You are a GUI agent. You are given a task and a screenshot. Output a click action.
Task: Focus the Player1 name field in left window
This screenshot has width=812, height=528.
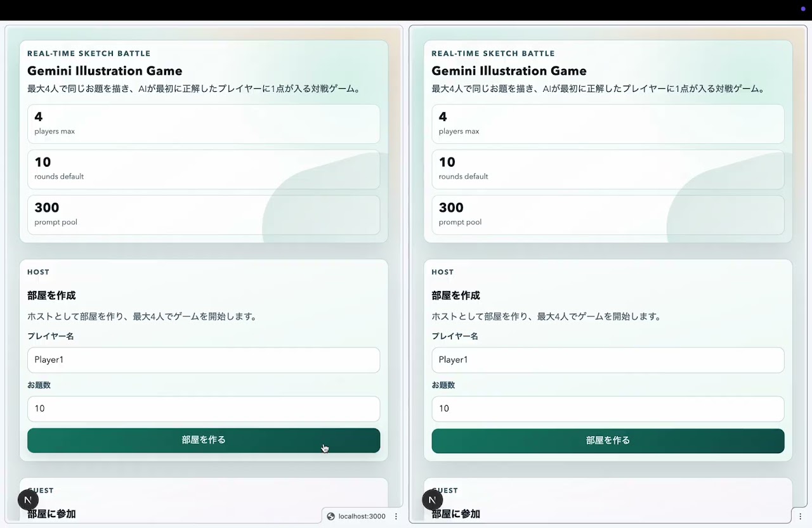click(204, 360)
